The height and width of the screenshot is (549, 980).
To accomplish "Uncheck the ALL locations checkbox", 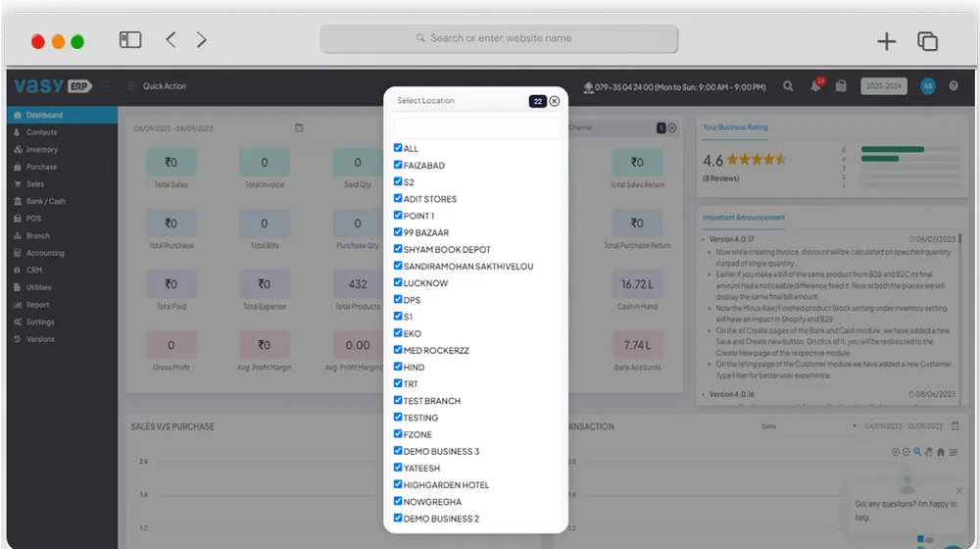I will 398,148.
